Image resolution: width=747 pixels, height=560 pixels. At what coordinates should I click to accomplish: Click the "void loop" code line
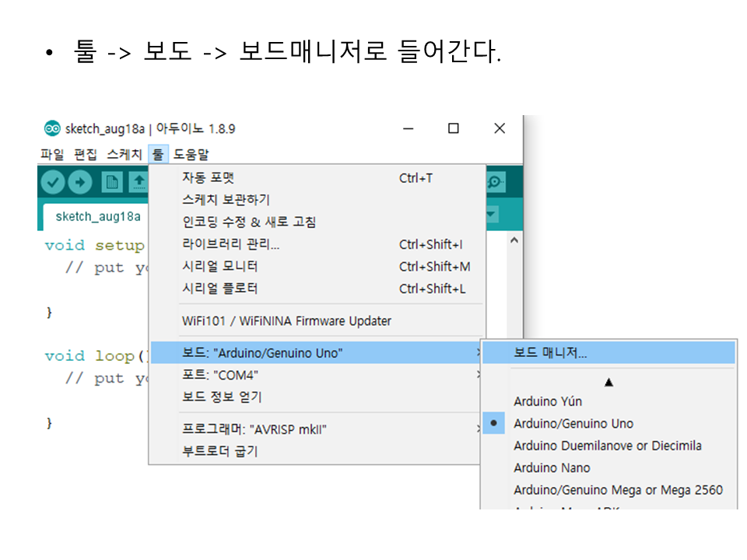[x=96, y=355]
